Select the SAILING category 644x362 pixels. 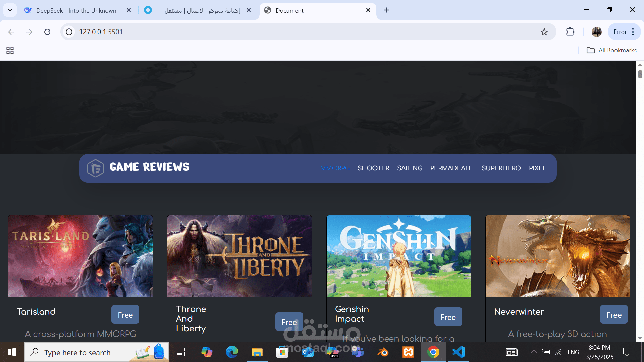(x=410, y=168)
